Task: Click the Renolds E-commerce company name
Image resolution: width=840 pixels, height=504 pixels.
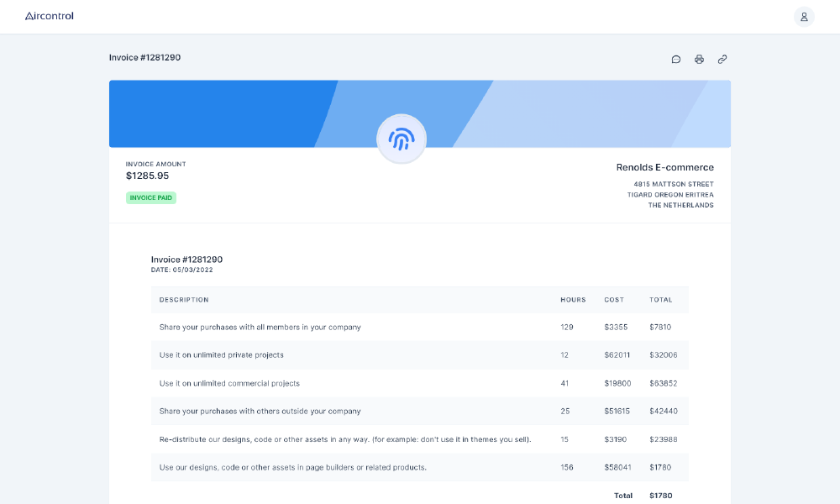Action: pos(665,167)
